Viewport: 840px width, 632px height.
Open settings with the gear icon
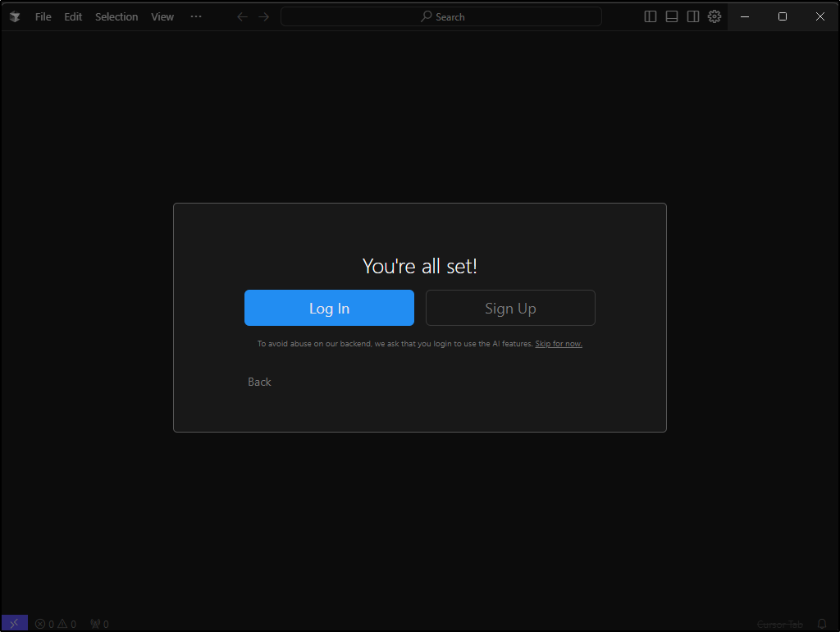click(x=714, y=16)
